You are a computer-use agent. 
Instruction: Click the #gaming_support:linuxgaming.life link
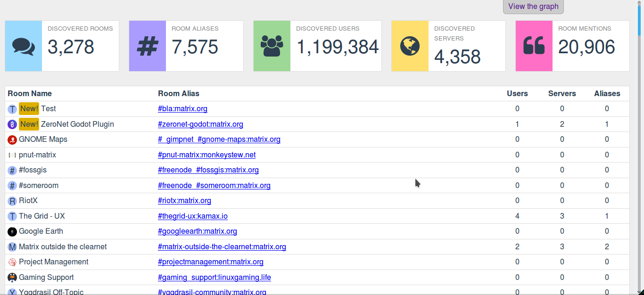coord(215,278)
